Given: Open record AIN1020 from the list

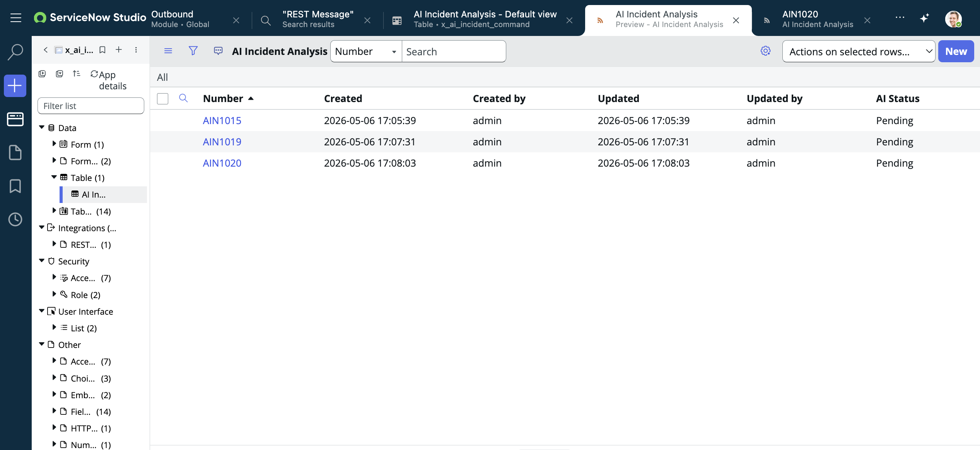Looking at the screenshot, I should pos(222,163).
